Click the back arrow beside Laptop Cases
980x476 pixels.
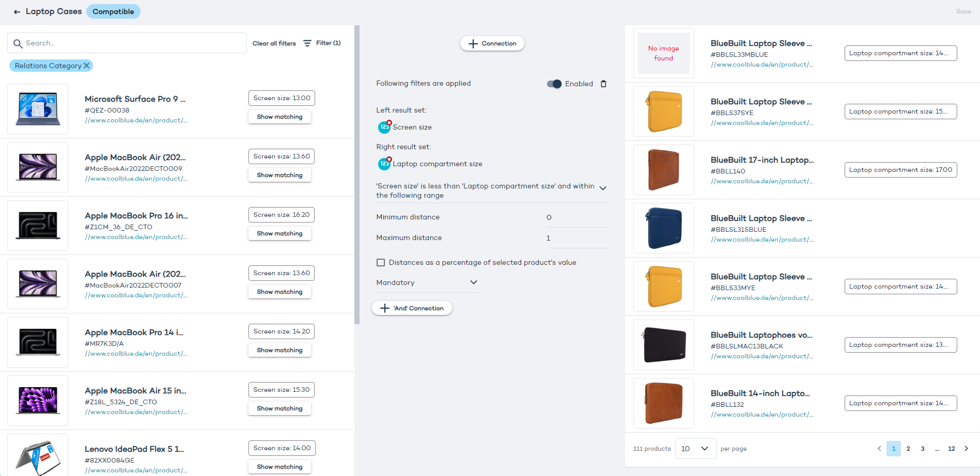coord(17,12)
